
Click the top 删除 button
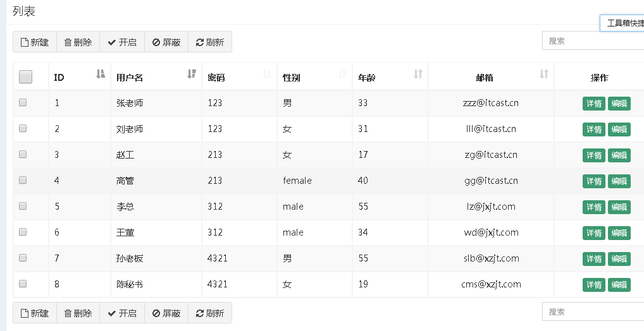pyautogui.click(x=78, y=42)
